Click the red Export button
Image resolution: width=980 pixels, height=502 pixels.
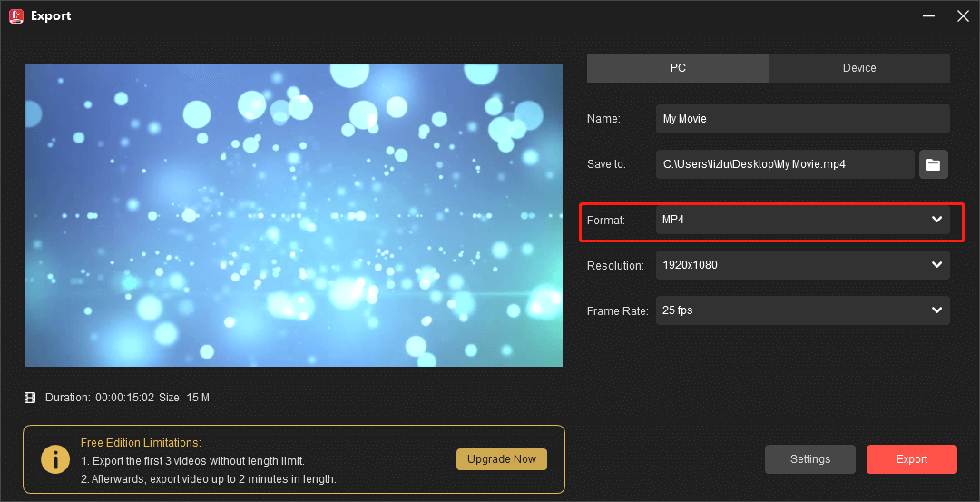pos(912,459)
